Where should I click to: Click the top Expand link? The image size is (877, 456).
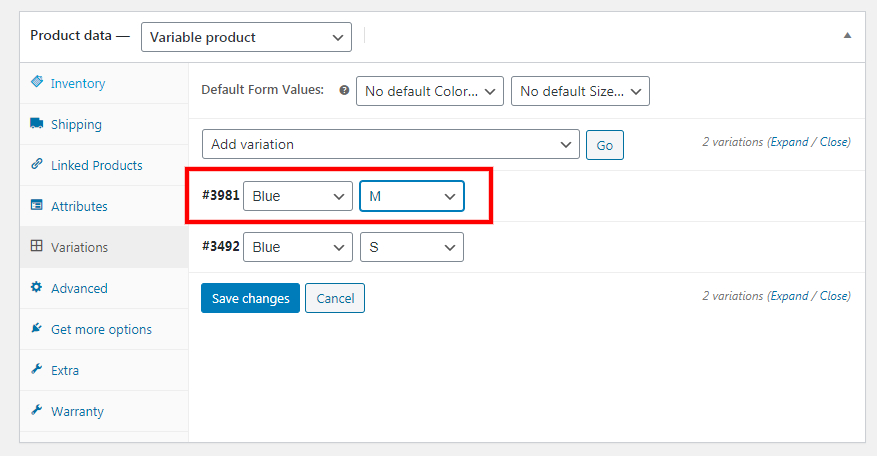pyautogui.click(x=789, y=142)
